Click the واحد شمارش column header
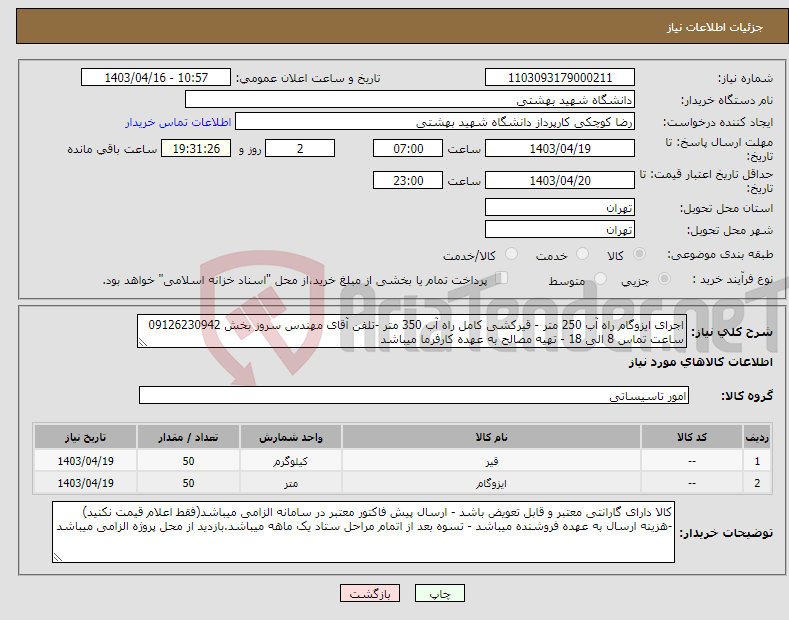Viewport: 789px width, 620px height. 291,437
